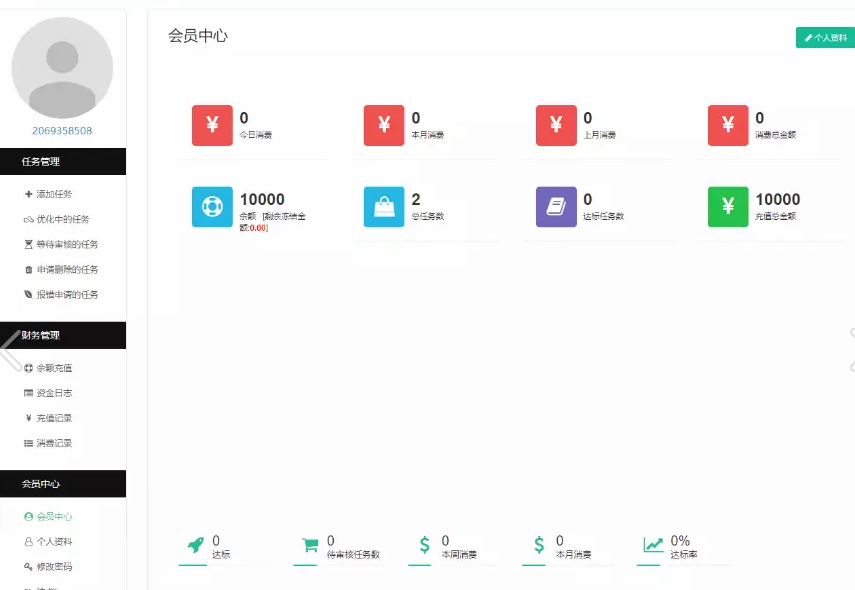Click the 消费总金额 yen icon
Screen dimensions: 855x590
[728, 125]
